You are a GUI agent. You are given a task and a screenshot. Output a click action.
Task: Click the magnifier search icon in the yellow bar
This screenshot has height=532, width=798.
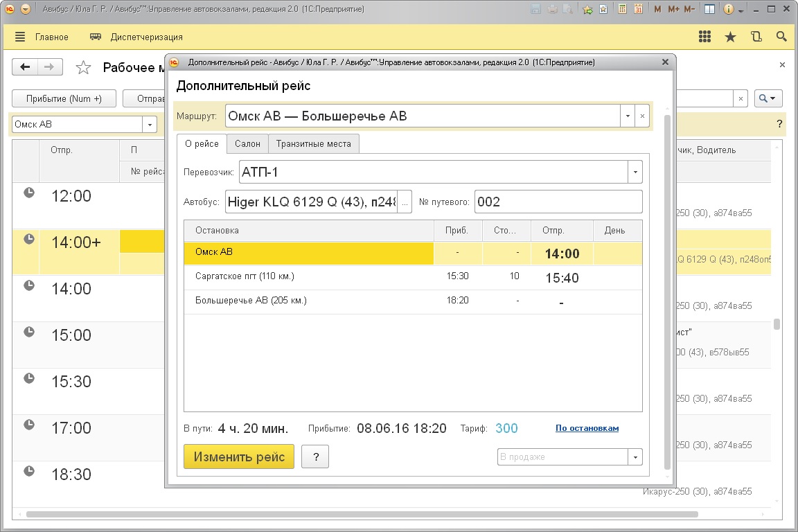pos(781,37)
